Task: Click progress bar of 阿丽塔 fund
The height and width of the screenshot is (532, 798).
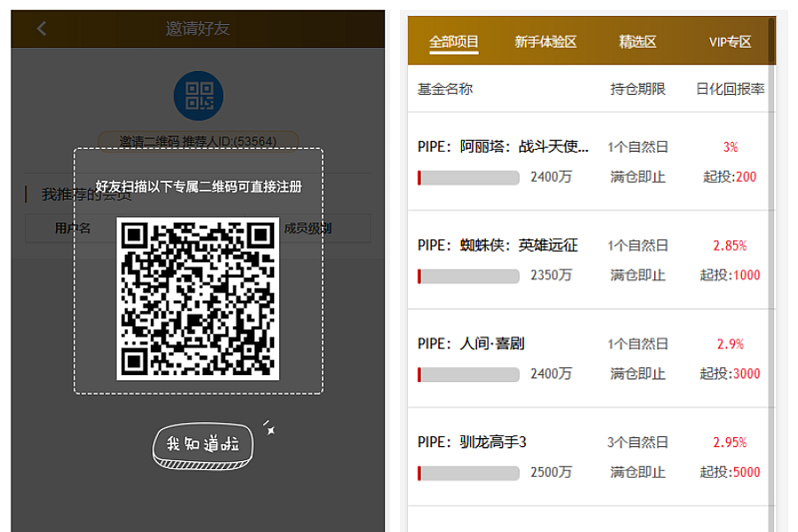Action: tap(468, 177)
